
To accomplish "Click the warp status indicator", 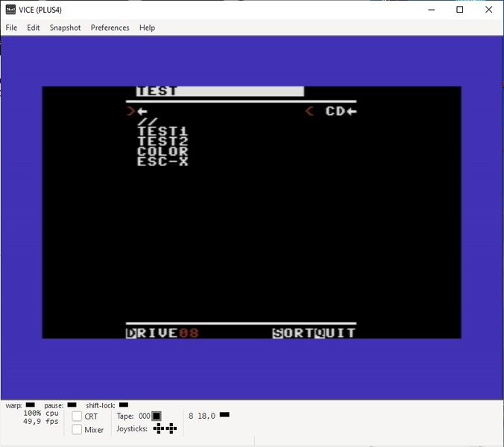I will pos(31,405).
